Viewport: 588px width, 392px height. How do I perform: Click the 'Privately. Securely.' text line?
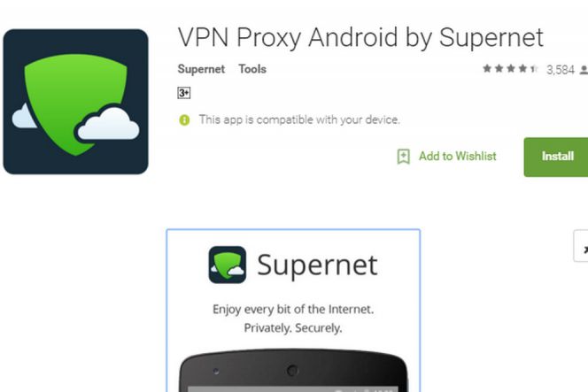[x=293, y=328]
